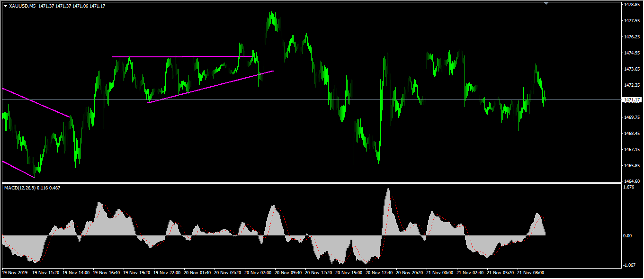Click the 21 Nov 05:20 time label
The width and height of the screenshot is (644, 279).
click(501, 273)
